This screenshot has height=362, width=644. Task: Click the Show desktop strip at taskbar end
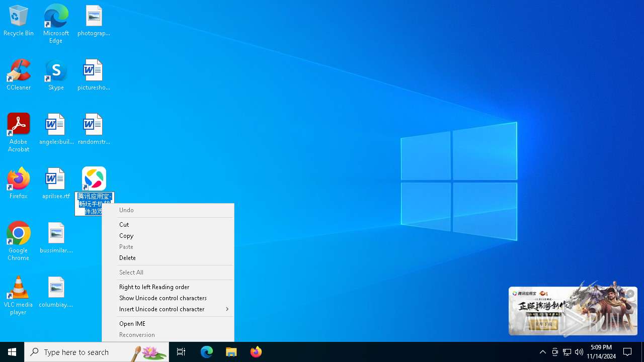pyautogui.click(x=642, y=352)
